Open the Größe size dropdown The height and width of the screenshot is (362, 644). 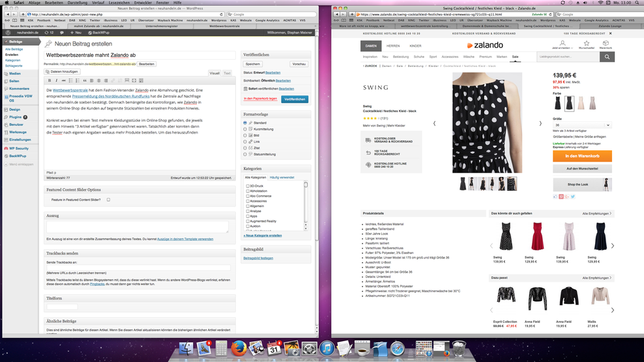pyautogui.click(x=582, y=125)
